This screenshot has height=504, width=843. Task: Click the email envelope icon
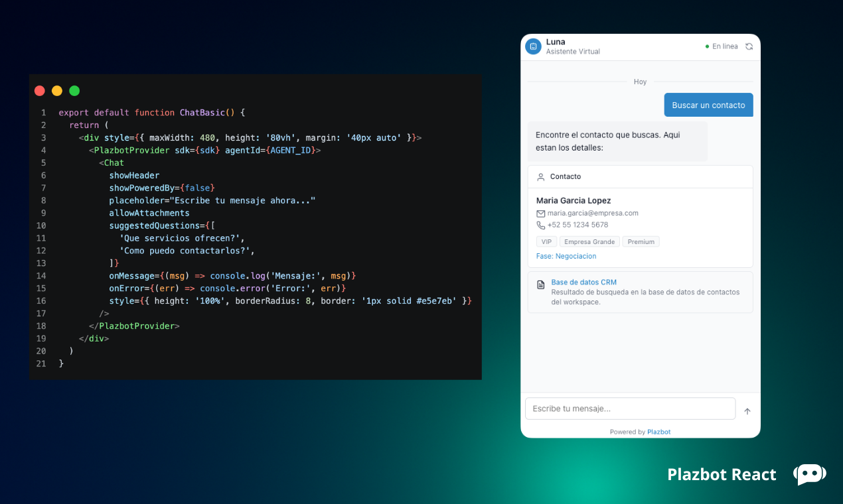(541, 214)
